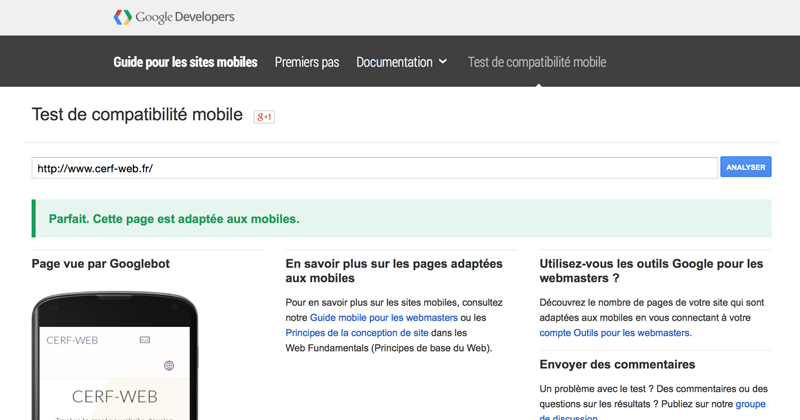
Task: Click the small CERF-WEB header in preview
Action: pyautogui.click(x=72, y=340)
